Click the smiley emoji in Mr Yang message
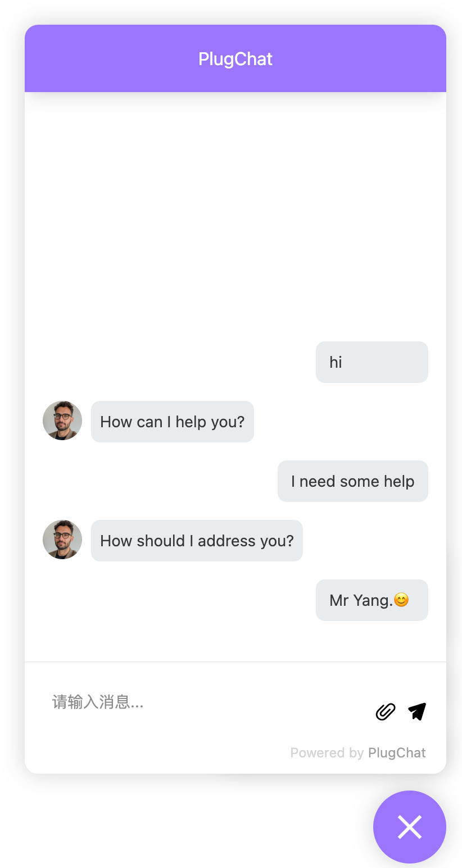Viewport: 462px width, 868px height. pyautogui.click(x=401, y=600)
